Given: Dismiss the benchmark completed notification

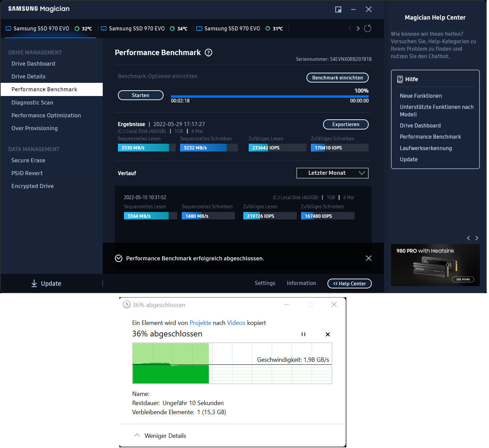Looking at the screenshot, I should (x=369, y=258).
